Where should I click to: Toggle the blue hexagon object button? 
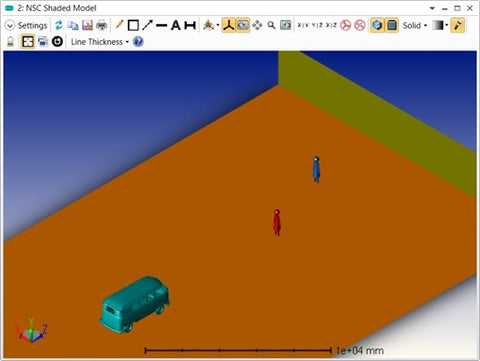pyautogui.click(x=377, y=25)
